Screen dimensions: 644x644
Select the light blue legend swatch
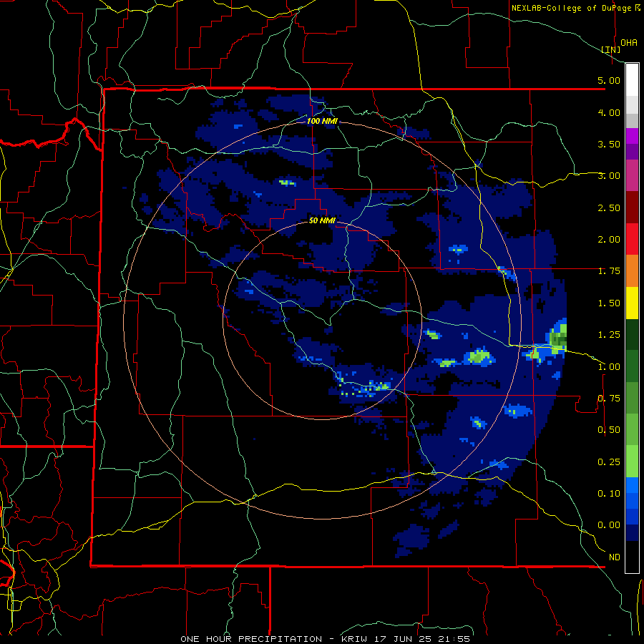(632, 485)
